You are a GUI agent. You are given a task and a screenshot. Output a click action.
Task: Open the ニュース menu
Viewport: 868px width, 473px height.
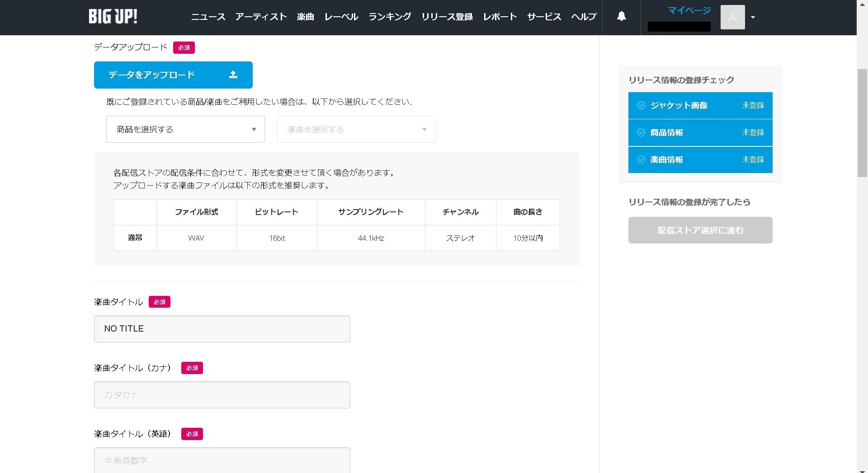208,17
